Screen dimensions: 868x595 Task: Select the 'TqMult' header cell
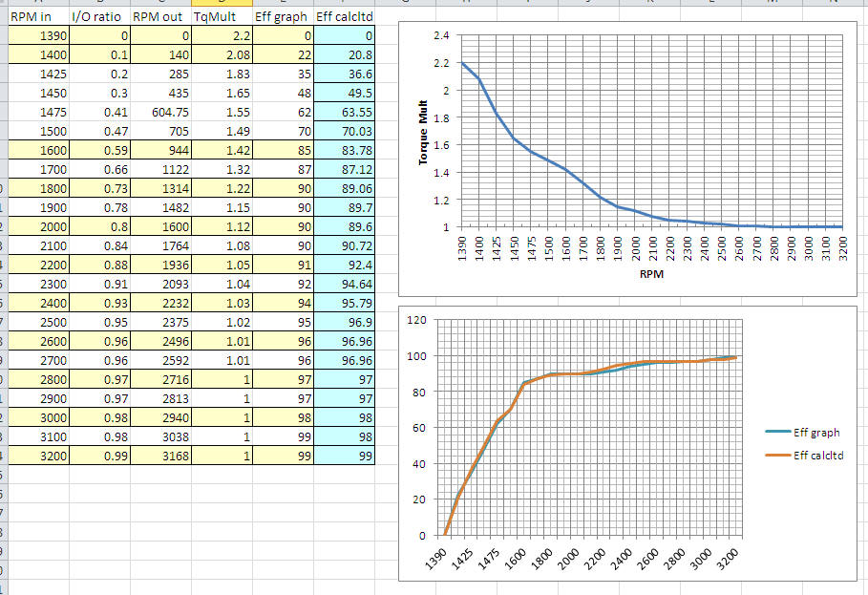coord(222,16)
